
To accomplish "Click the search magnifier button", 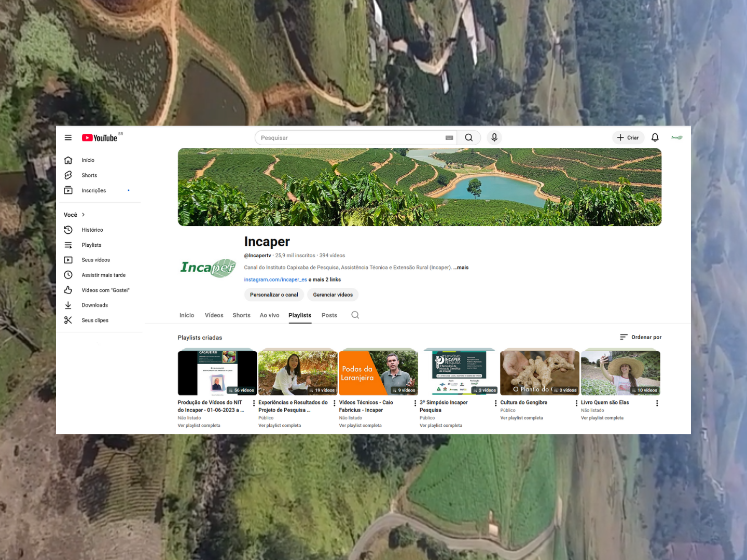I will [x=469, y=137].
